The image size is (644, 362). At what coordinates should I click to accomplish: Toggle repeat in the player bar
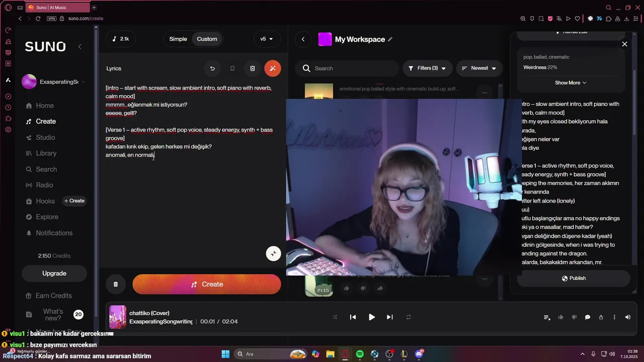[409, 317]
